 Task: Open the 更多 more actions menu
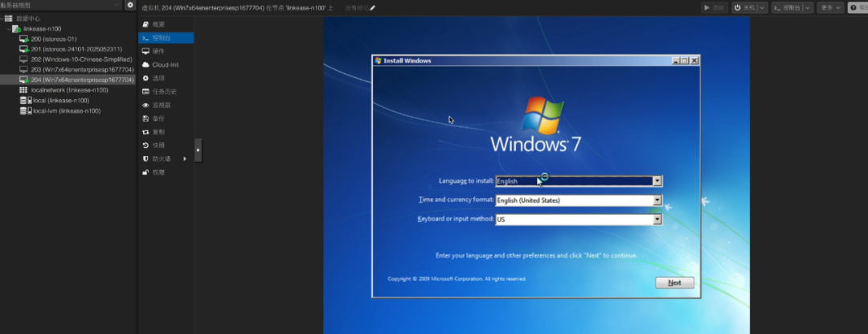[830, 8]
